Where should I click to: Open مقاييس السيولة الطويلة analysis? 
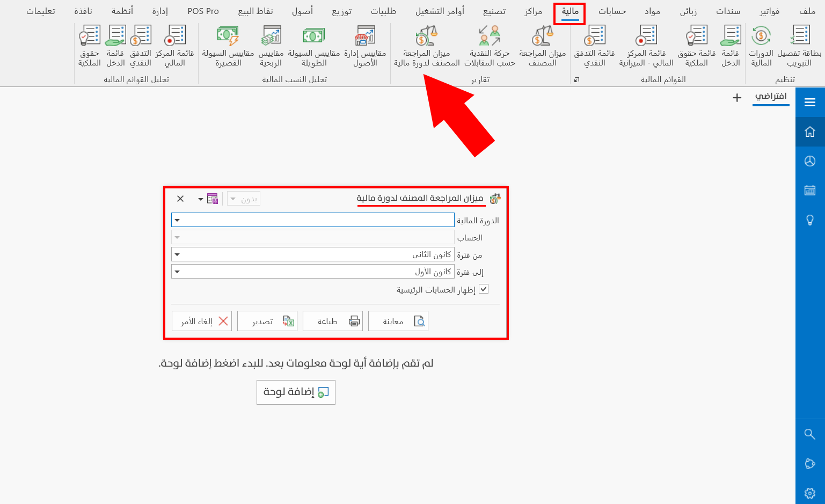coord(314,47)
